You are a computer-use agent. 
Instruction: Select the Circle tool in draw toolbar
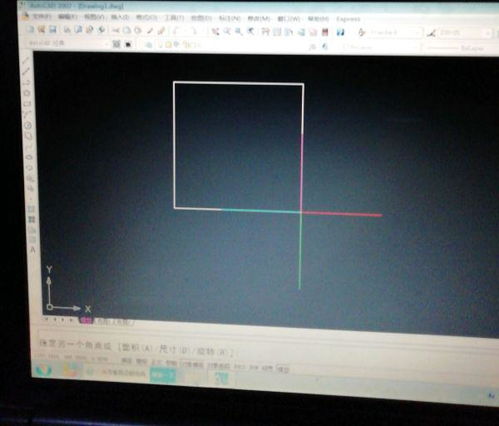(28, 126)
